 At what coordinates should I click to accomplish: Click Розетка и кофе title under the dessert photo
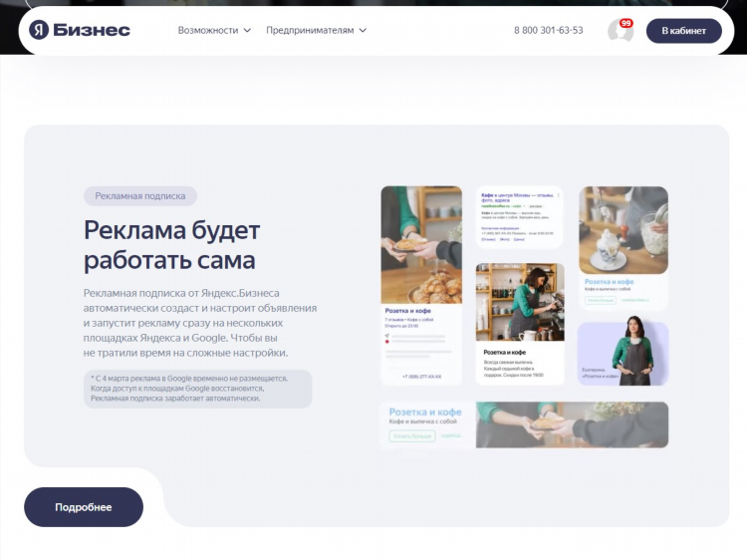coord(609,282)
